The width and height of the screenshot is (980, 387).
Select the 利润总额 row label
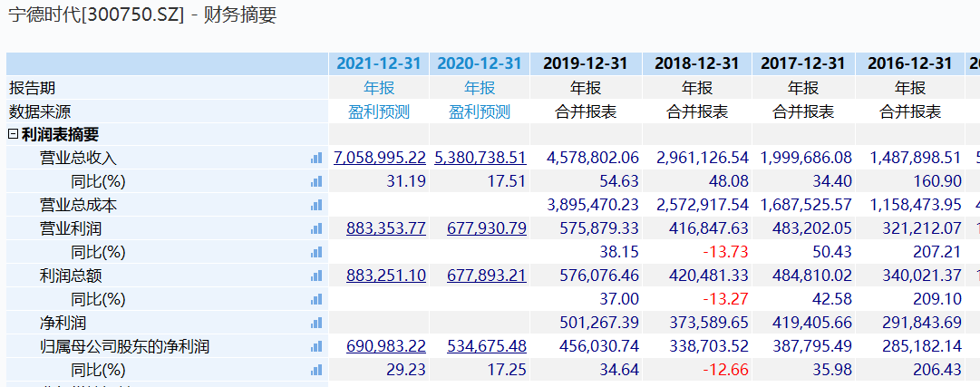(70, 276)
